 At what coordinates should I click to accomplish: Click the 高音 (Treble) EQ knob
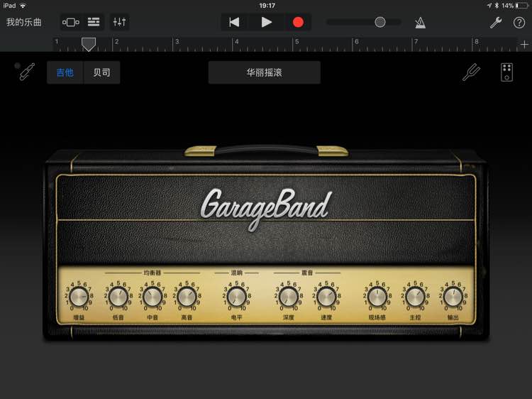point(187,297)
